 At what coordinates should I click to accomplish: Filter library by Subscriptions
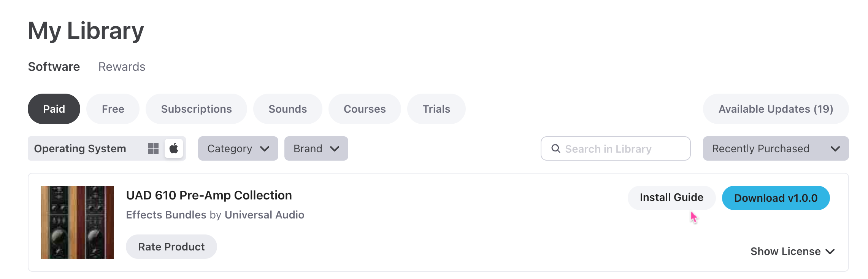point(196,109)
